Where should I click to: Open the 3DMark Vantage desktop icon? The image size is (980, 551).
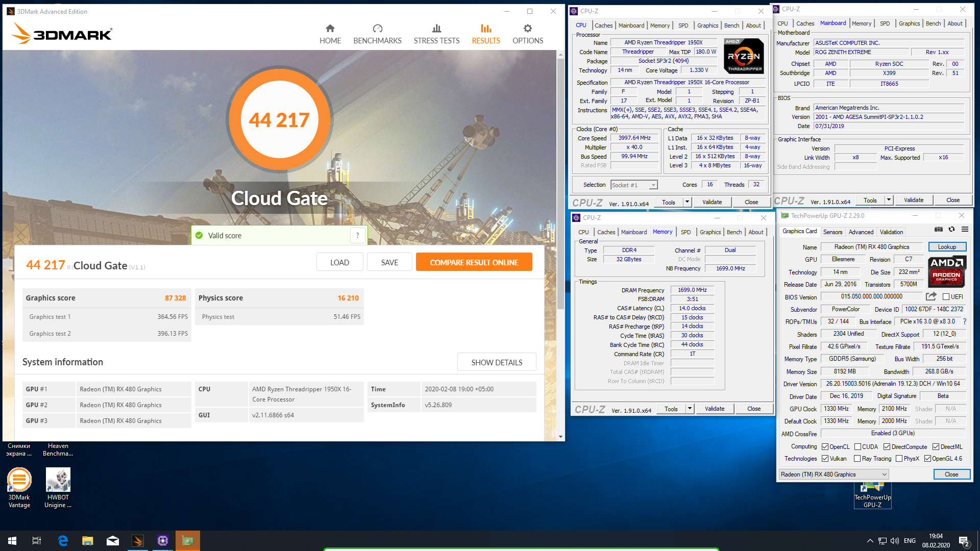pyautogui.click(x=19, y=488)
